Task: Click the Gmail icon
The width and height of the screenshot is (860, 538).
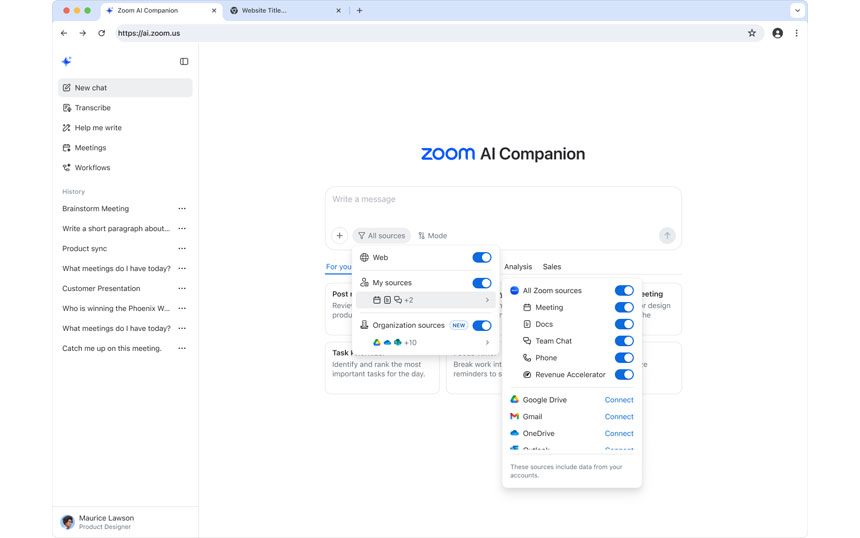Action: pyautogui.click(x=514, y=416)
